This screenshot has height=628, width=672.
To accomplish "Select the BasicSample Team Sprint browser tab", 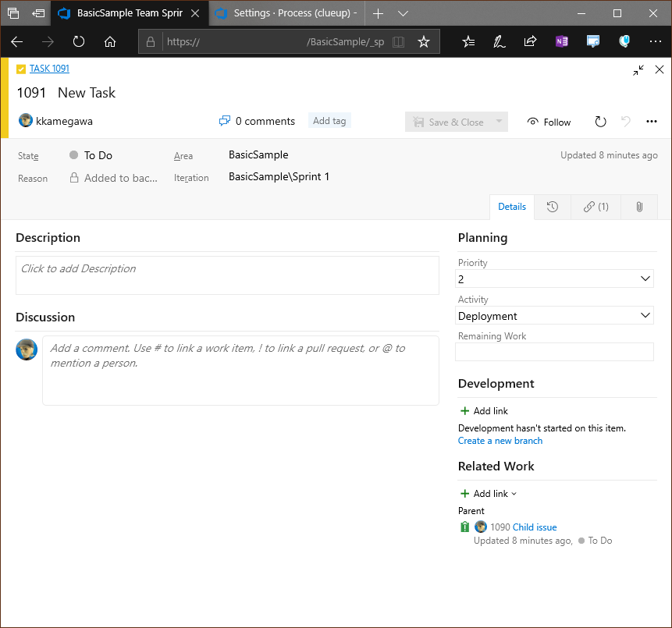I will coord(130,13).
